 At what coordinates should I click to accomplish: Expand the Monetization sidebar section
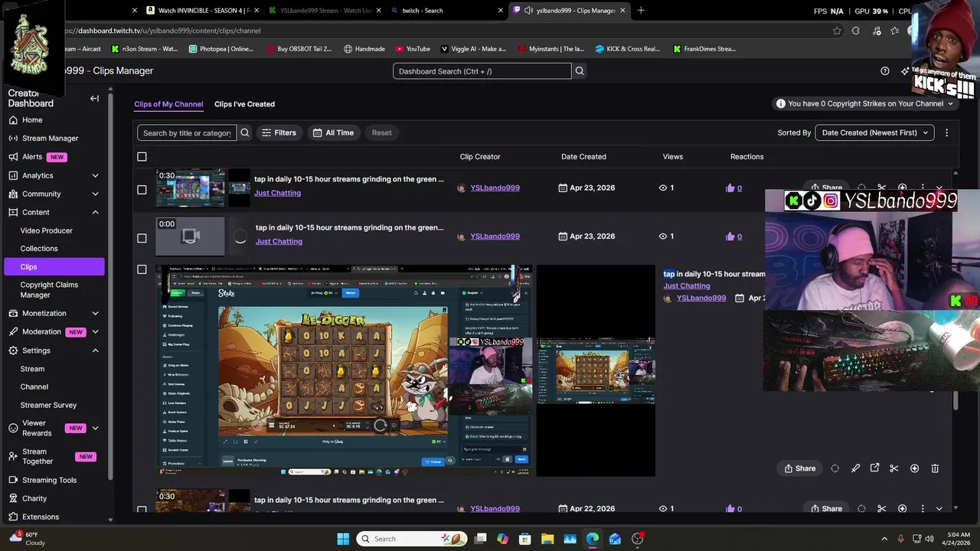coord(95,313)
